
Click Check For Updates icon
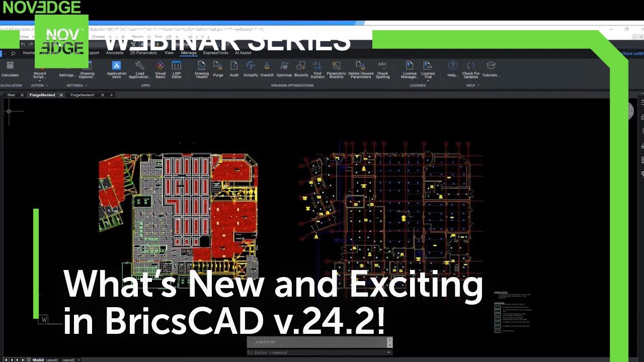[470, 66]
